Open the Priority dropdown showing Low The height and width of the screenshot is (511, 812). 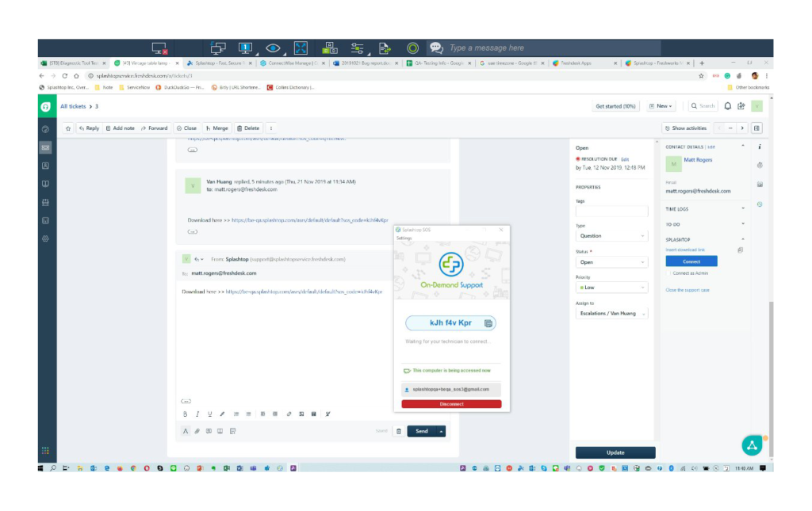coord(611,288)
